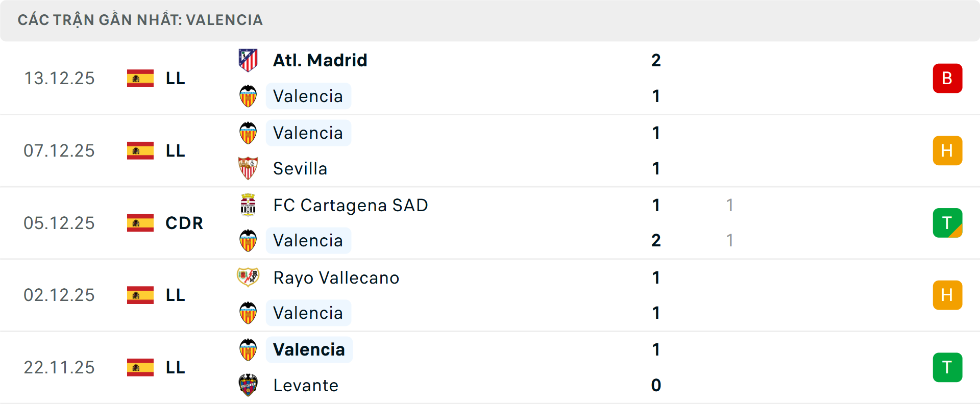This screenshot has width=980, height=404.
Task: Click the green T badge on Cartagena match
Action: 947,223
